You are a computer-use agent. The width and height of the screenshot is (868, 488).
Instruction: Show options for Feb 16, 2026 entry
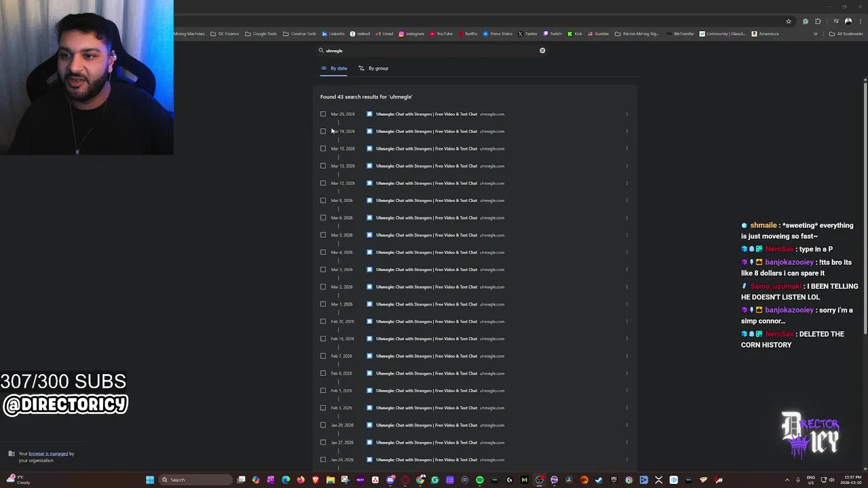click(627, 339)
